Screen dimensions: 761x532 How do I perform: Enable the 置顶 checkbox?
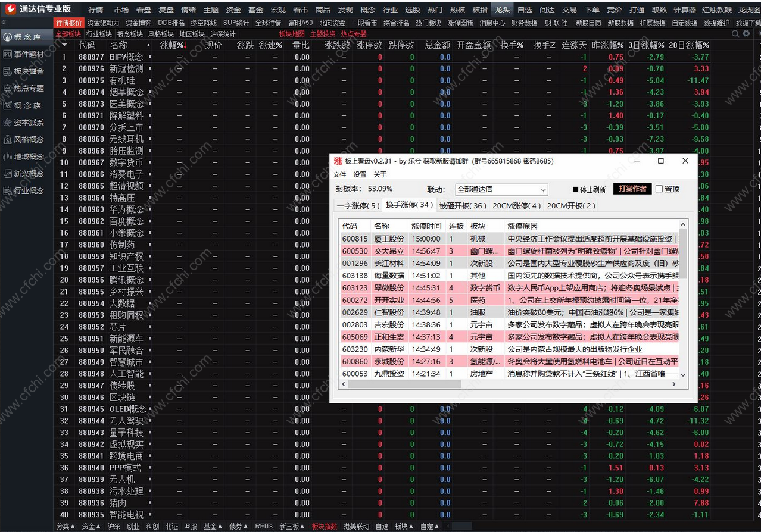pos(659,189)
